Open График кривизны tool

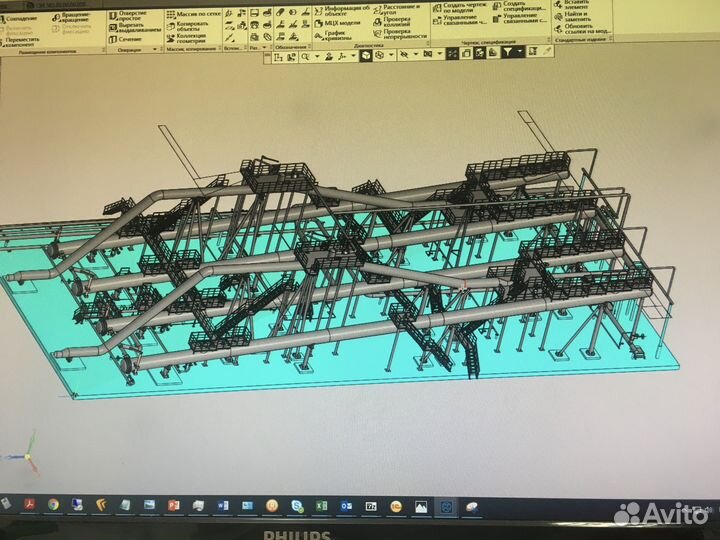334,35
